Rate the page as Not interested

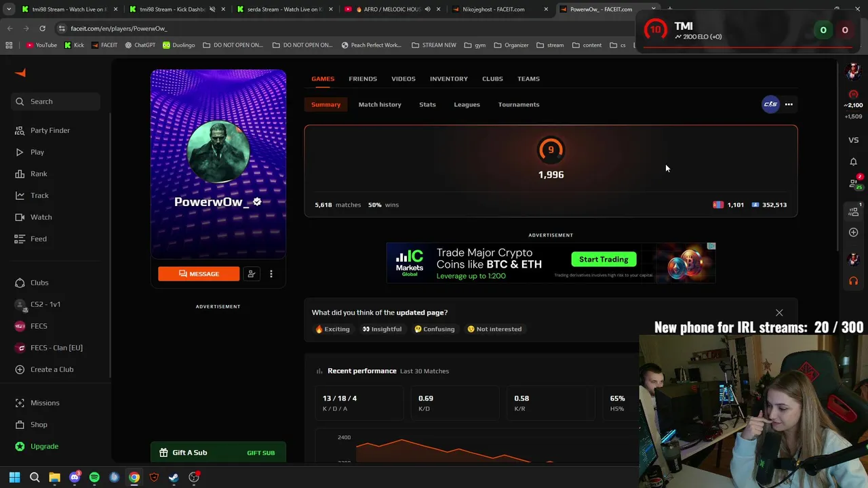point(494,329)
